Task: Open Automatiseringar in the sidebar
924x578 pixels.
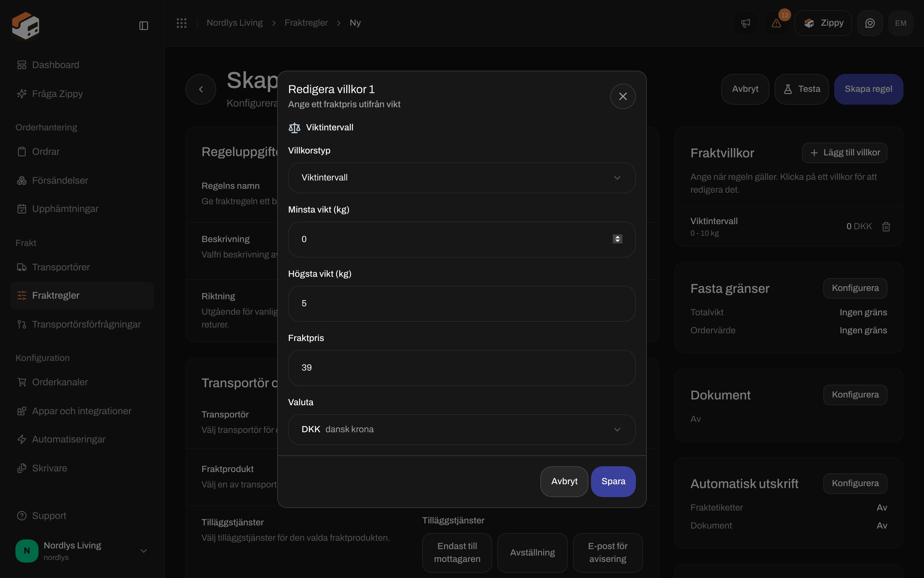Action: (x=82, y=439)
